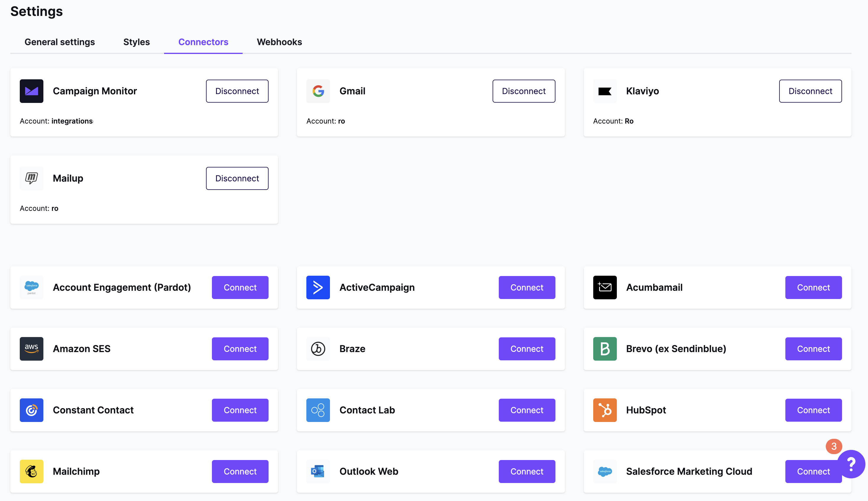Switch to the General settings tab
Screen dimensions: 868x501
point(60,42)
